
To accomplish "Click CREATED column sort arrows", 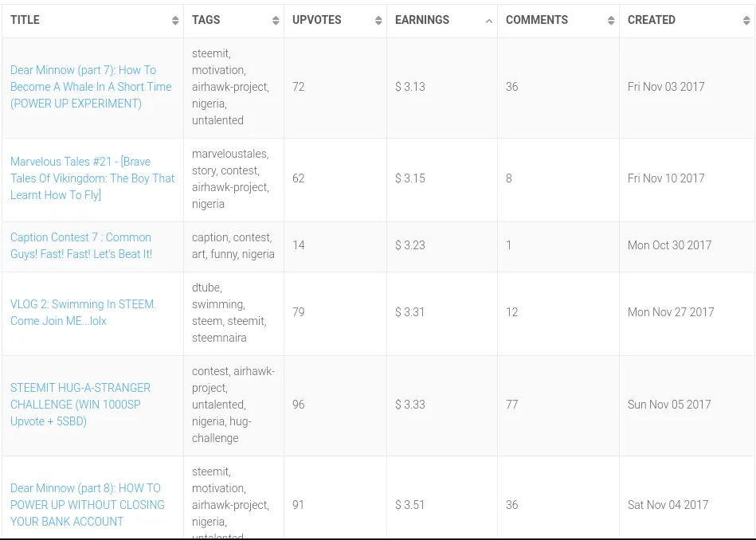I will tap(746, 20).
